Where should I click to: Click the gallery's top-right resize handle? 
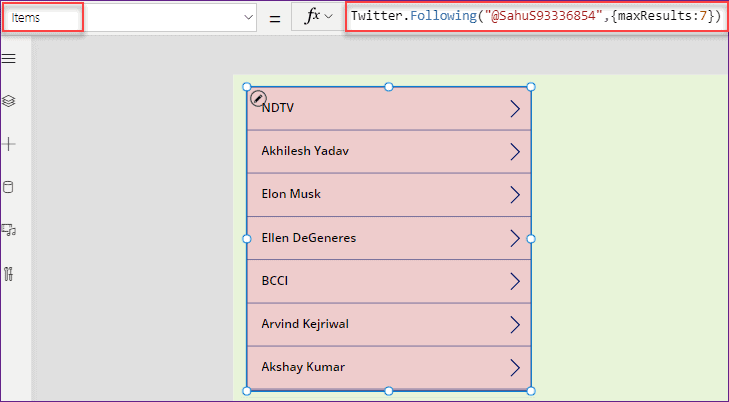531,87
